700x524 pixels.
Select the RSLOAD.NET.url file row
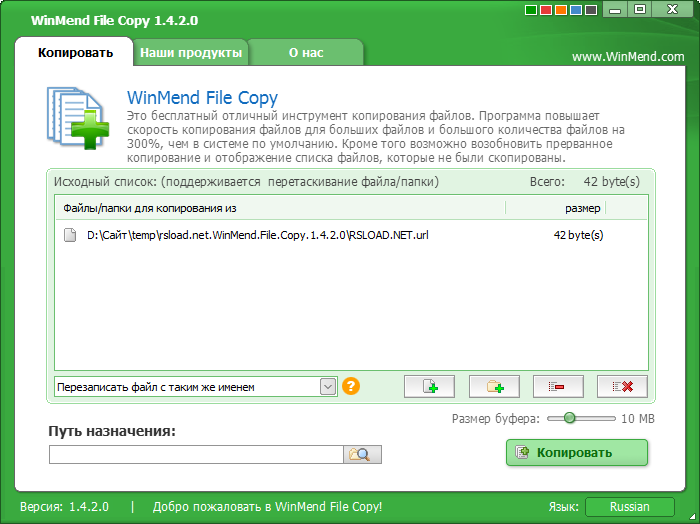pyautogui.click(x=351, y=235)
